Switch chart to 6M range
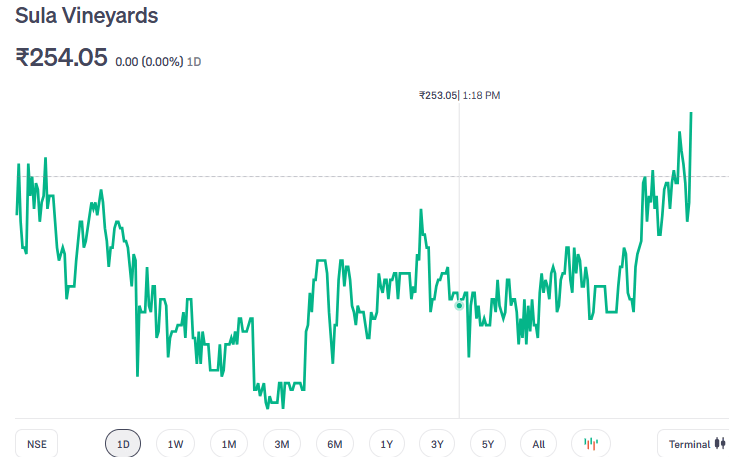The width and height of the screenshot is (729, 457). pos(335,444)
